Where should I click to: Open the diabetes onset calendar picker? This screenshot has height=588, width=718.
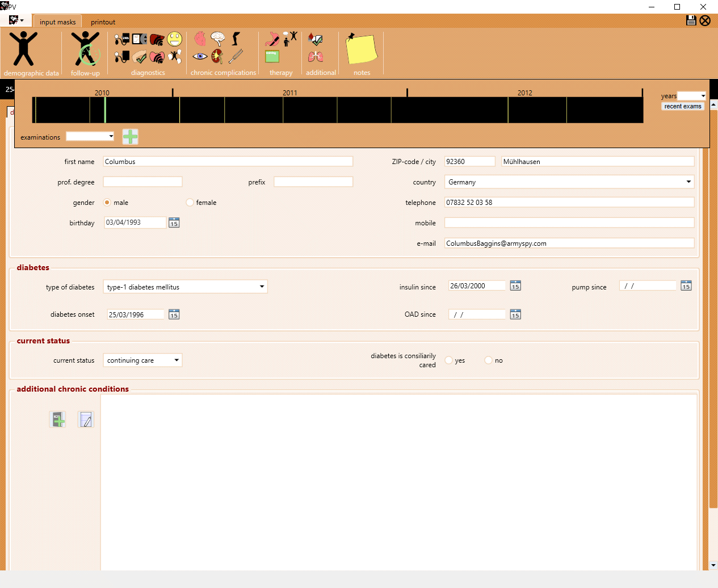pos(174,314)
